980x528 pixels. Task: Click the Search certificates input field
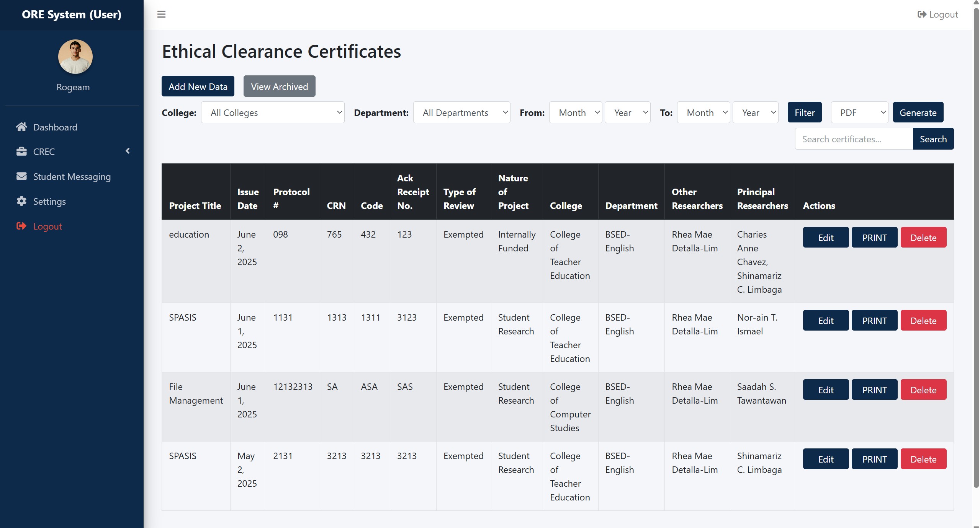(x=854, y=139)
